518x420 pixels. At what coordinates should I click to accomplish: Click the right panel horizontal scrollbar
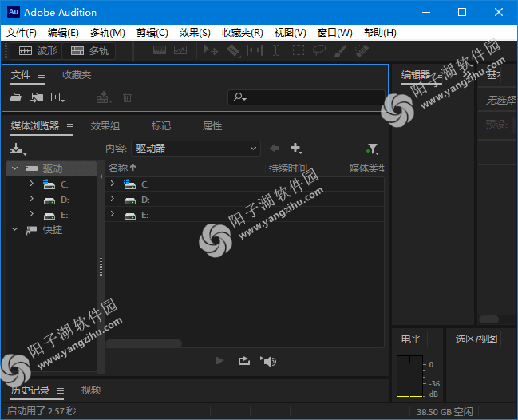(x=489, y=319)
